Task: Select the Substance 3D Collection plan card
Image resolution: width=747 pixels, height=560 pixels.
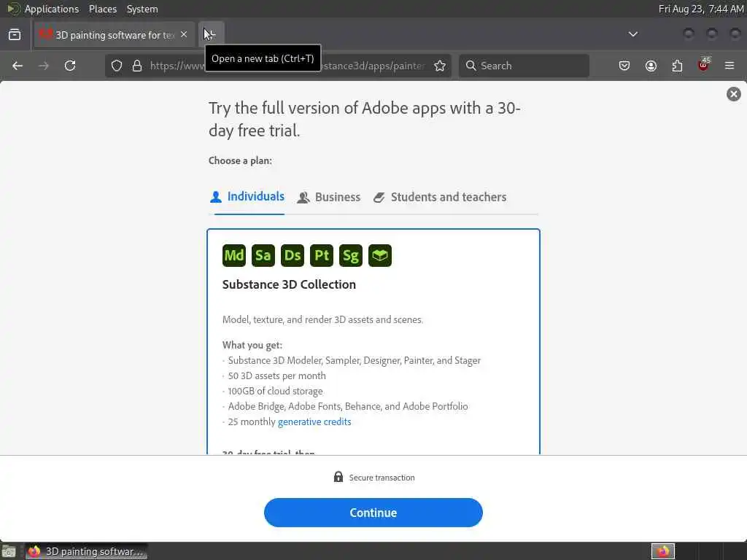Action: pyautogui.click(x=373, y=342)
